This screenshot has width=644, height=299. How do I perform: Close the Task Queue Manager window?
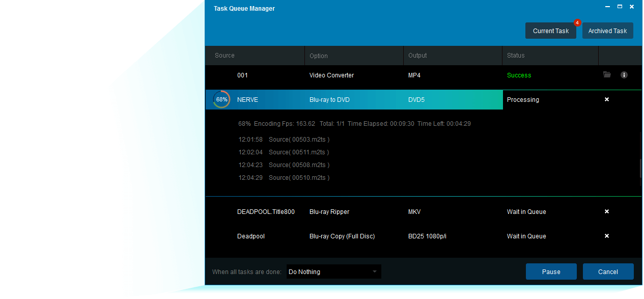[632, 7]
